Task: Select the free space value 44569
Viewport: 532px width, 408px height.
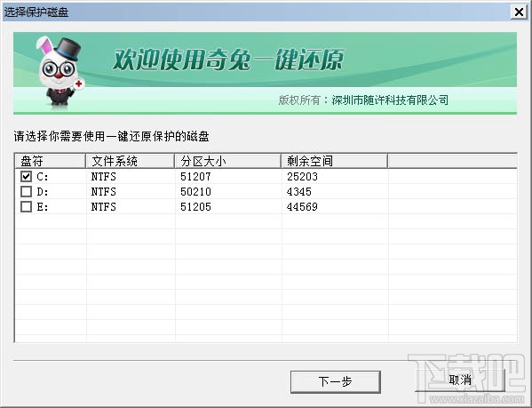Action: (302, 207)
